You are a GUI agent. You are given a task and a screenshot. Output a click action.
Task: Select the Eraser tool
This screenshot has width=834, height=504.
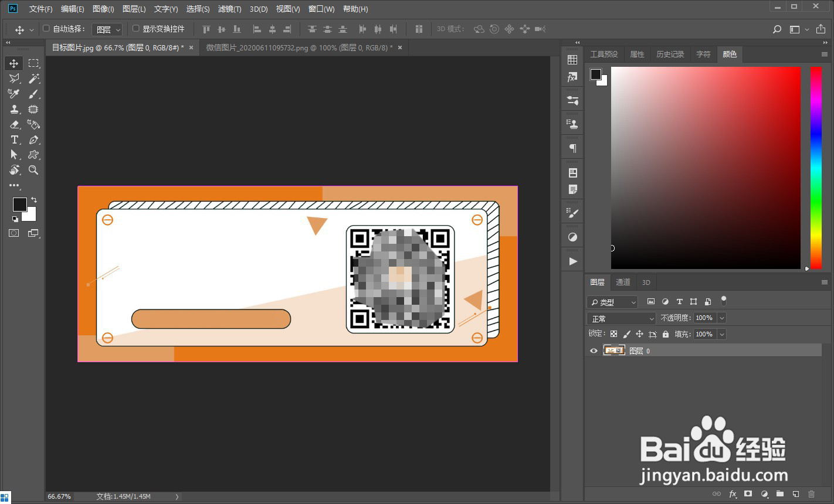[14, 124]
